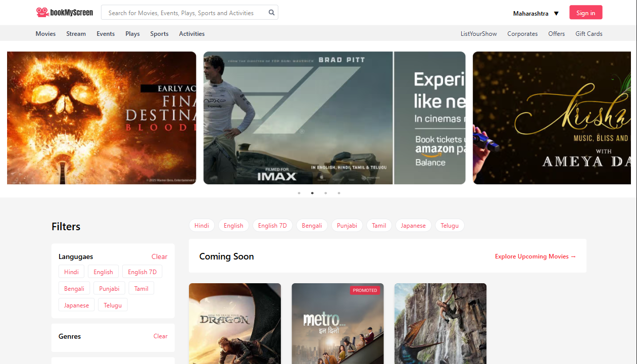The width and height of the screenshot is (637, 364).
Task: Select Bengali in the Languages filter panel
Action: tap(74, 288)
